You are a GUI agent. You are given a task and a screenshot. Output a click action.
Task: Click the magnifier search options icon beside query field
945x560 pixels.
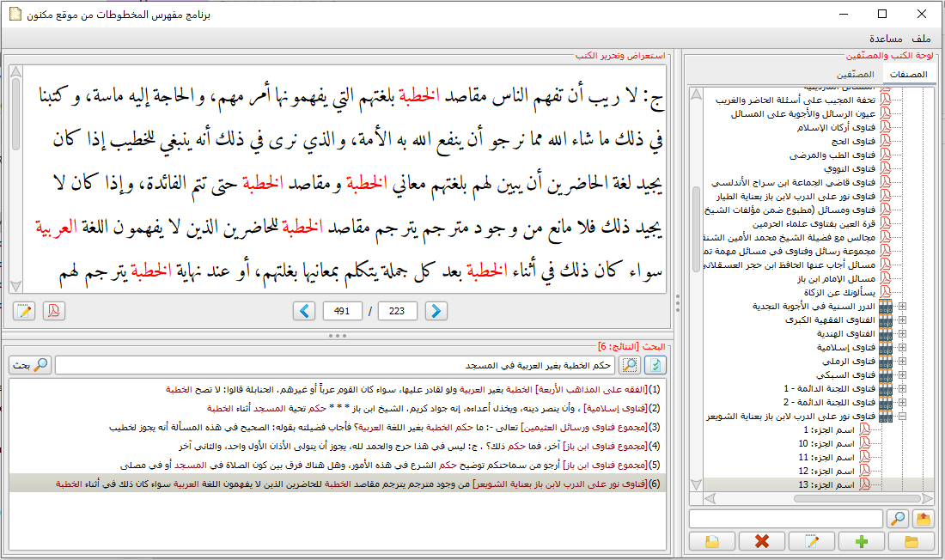[x=630, y=365]
